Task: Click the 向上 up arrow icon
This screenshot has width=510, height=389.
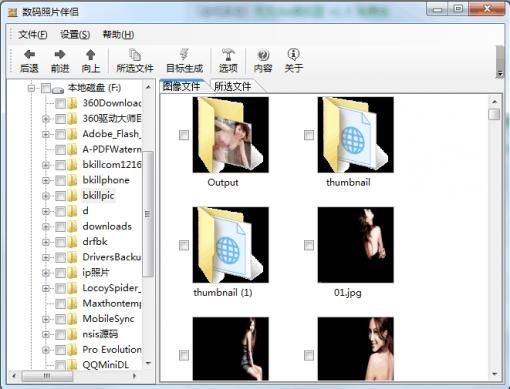Action: click(91, 54)
